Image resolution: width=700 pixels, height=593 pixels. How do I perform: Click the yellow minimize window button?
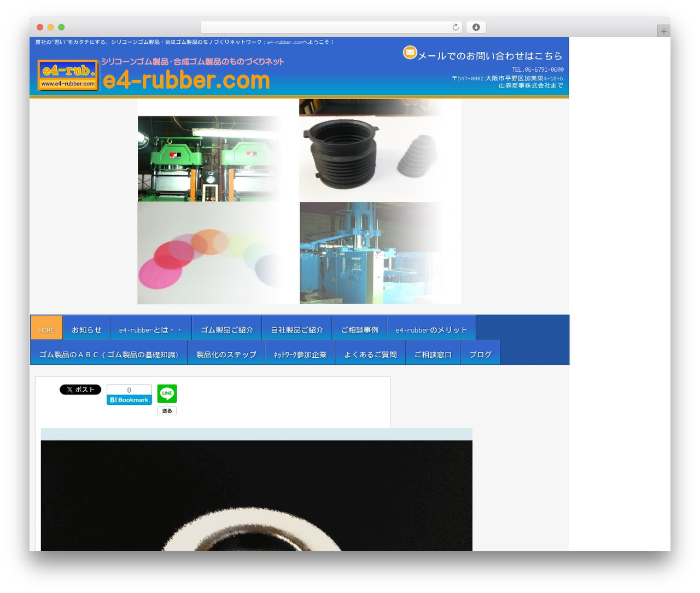point(50,27)
